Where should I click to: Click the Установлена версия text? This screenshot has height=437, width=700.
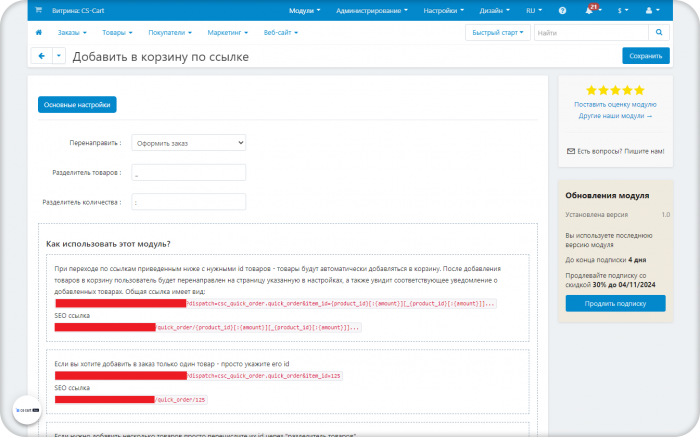click(596, 215)
